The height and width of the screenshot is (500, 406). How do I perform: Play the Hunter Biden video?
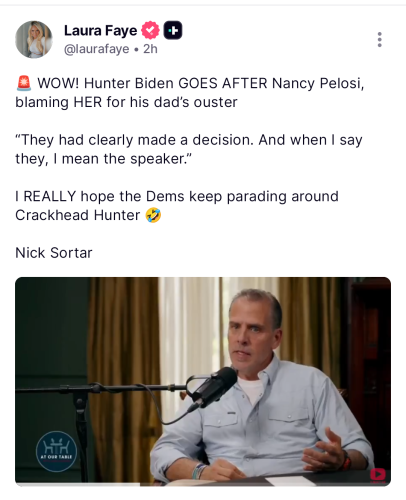203,381
